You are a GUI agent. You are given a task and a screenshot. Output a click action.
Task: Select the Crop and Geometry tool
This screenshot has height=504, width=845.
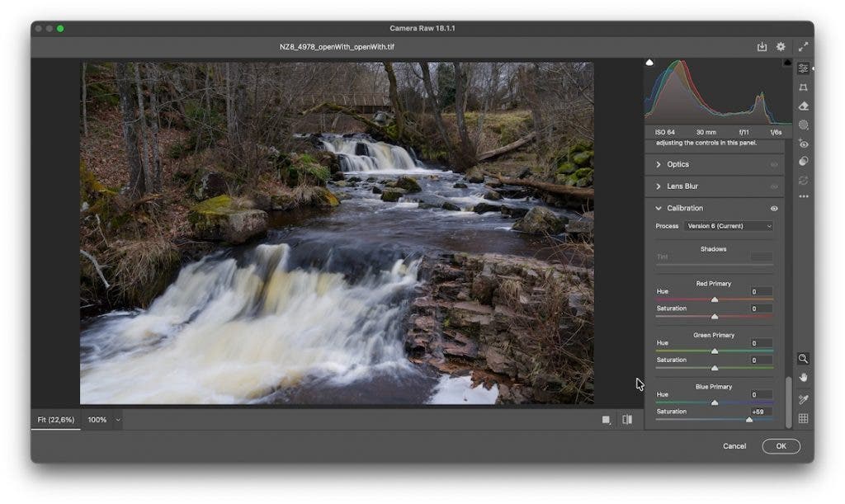pyautogui.click(x=803, y=87)
